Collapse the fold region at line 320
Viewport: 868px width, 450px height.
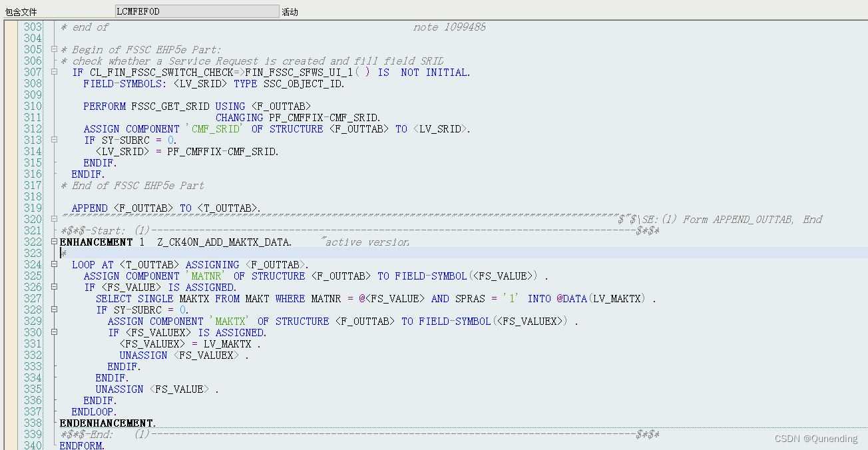point(53,218)
